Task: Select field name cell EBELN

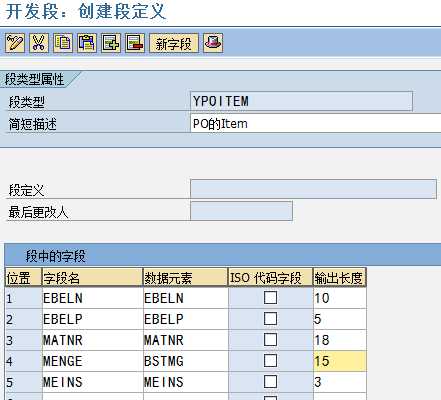Action: pyautogui.click(x=92, y=298)
